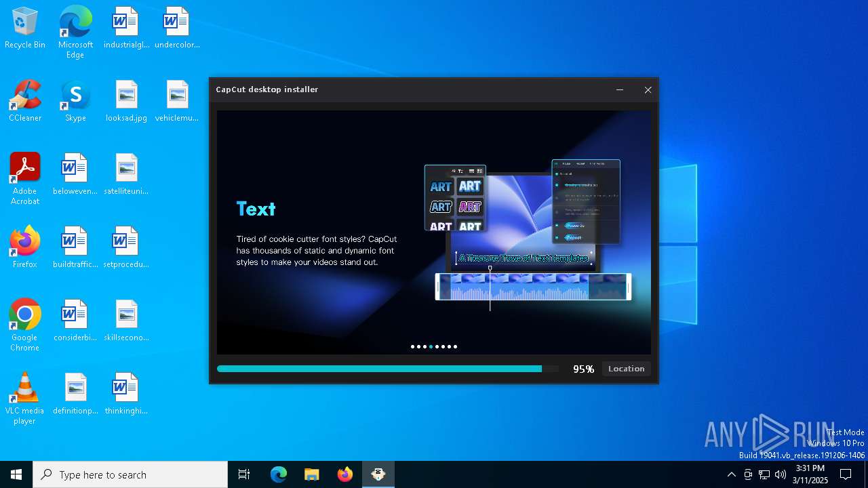Open the taskbar clock and date
Image resolution: width=868 pixels, height=488 pixels.
click(810, 474)
